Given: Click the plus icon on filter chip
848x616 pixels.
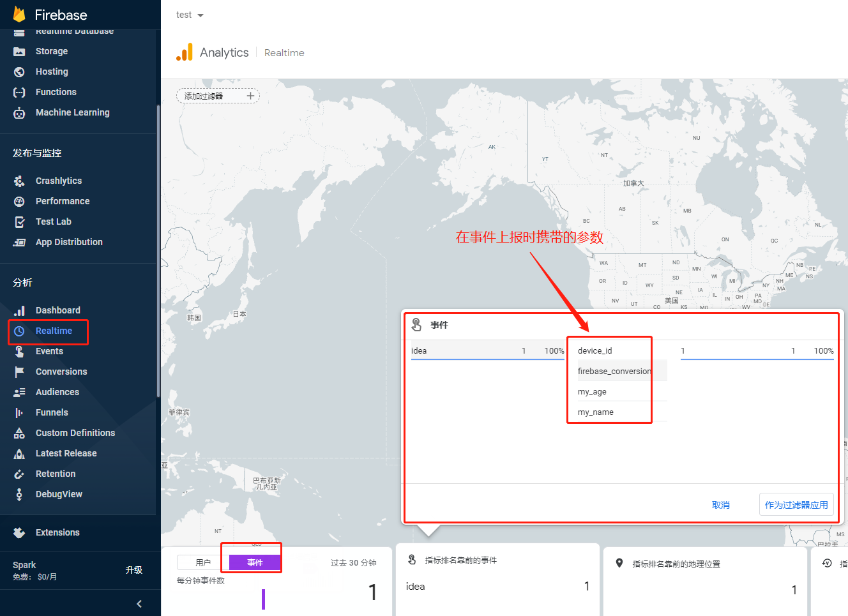Looking at the screenshot, I should pos(250,96).
